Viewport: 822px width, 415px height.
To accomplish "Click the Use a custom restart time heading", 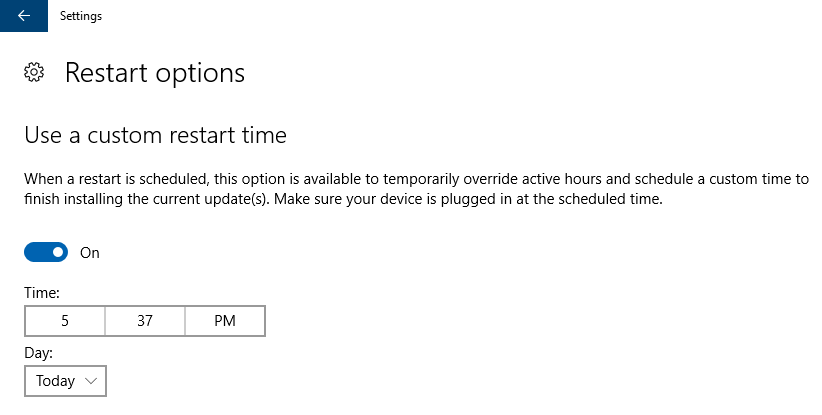I will (155, 135).
